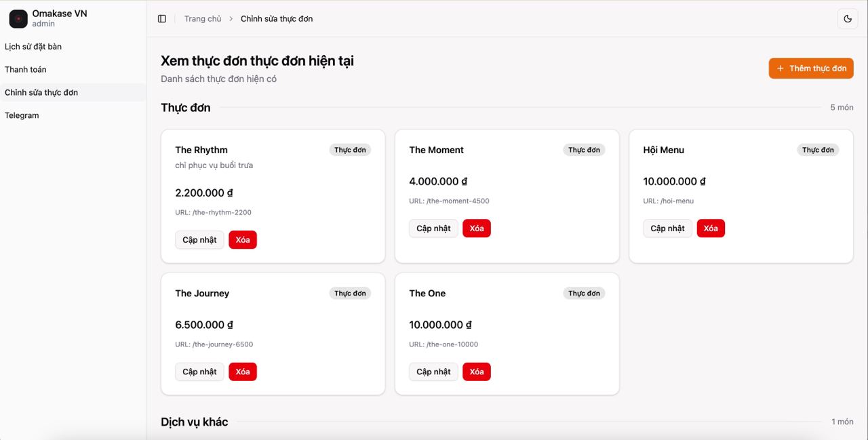Click the '5 món' count label

click(842, 108)
